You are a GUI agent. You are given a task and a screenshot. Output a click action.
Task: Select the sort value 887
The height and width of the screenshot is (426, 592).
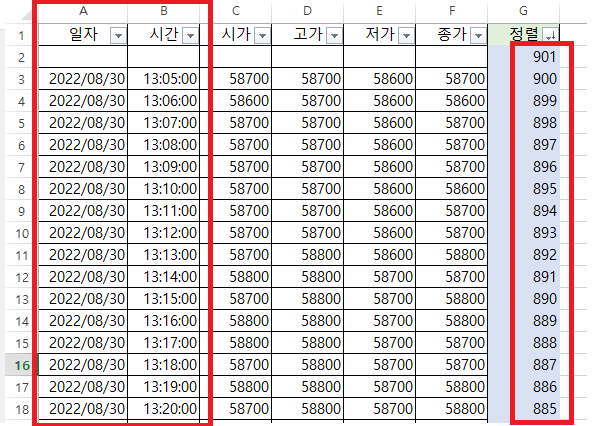[524, 365]
